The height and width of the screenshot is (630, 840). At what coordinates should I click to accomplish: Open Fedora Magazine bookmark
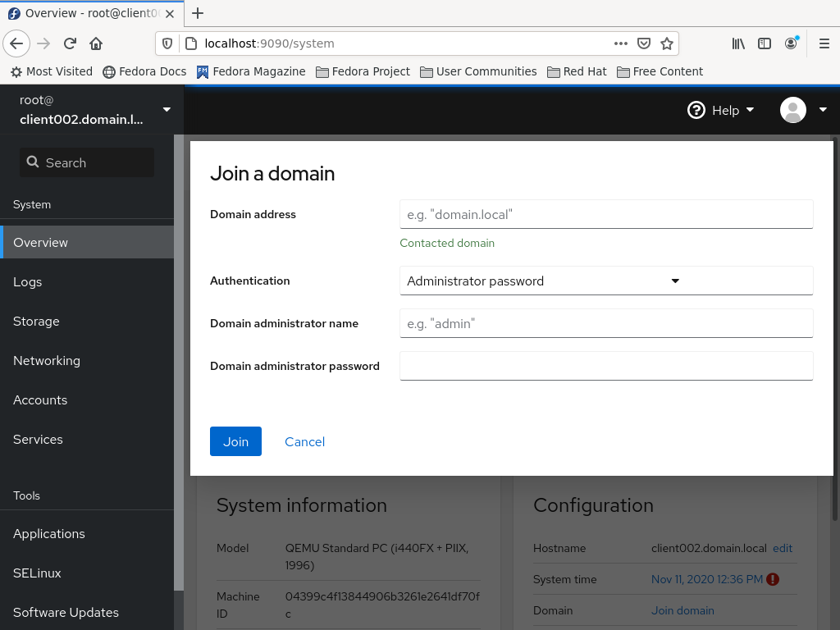[x=251, y=72]
